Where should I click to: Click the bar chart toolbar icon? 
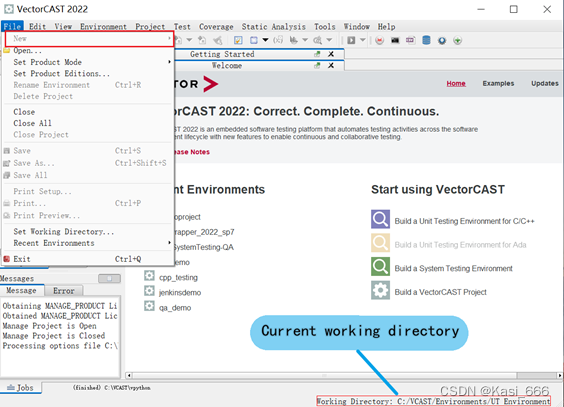[294, 40]
